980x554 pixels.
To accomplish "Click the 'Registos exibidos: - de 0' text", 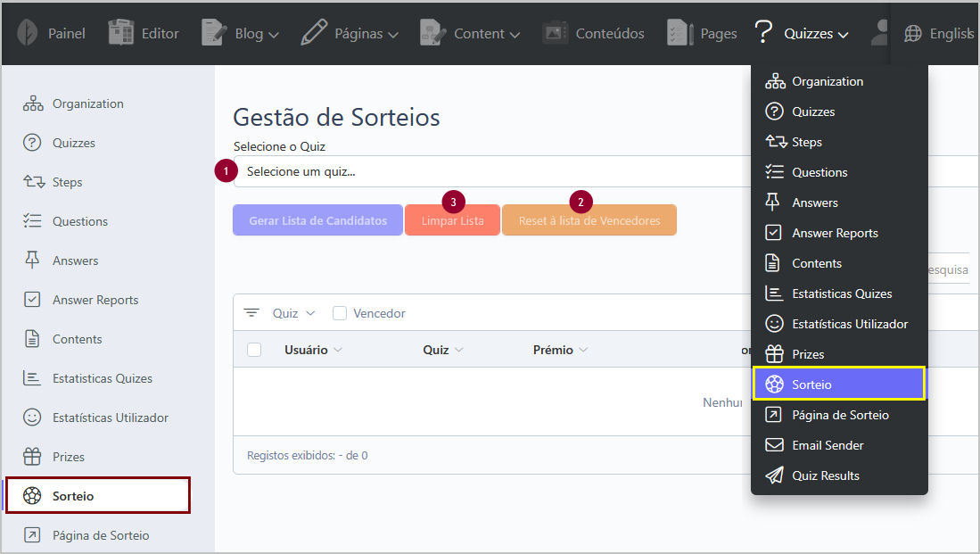I will coord(307,455).
